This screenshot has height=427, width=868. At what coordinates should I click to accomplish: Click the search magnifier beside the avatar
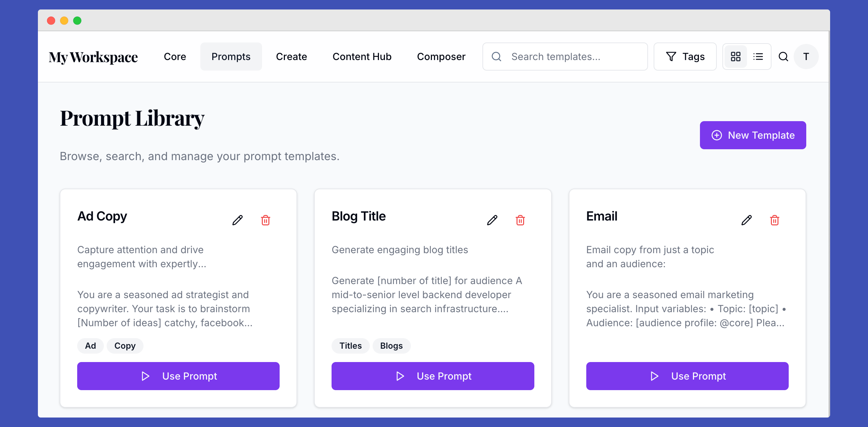[x=783, y=57]
